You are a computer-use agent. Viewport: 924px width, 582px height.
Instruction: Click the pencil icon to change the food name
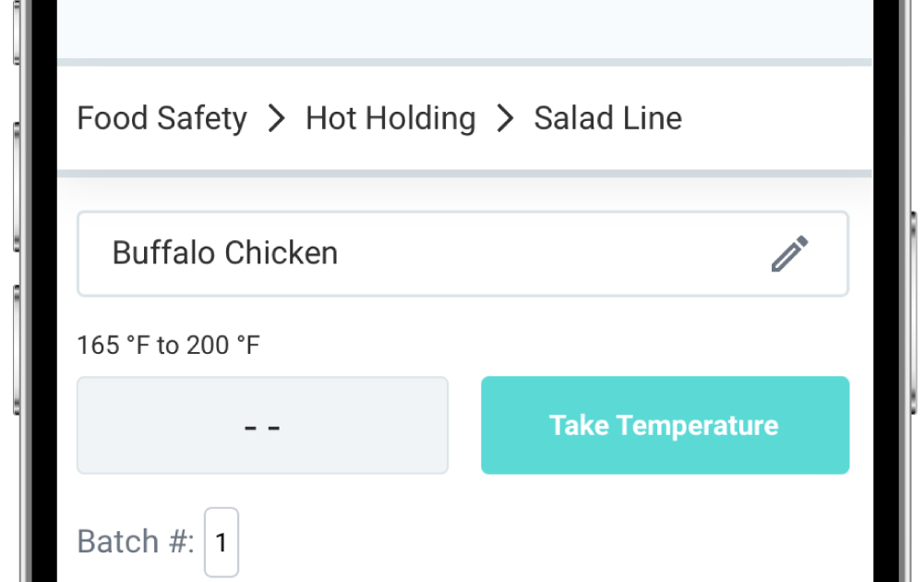coord(790,252)
